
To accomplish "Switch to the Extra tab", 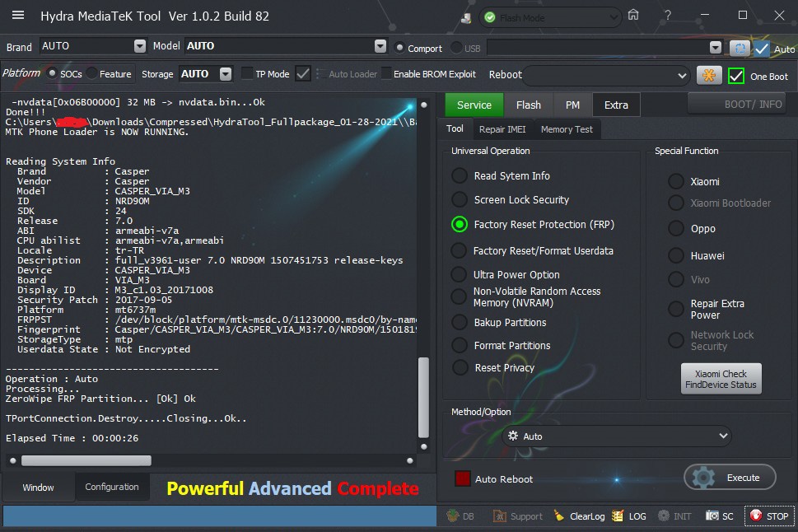I will pos(616,105).
